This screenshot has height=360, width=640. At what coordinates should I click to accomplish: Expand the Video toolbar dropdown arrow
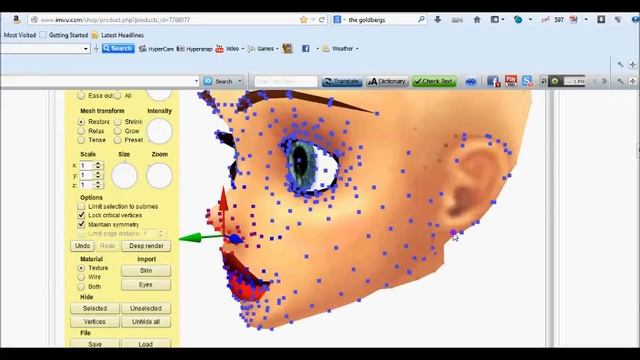coord(242,49)
